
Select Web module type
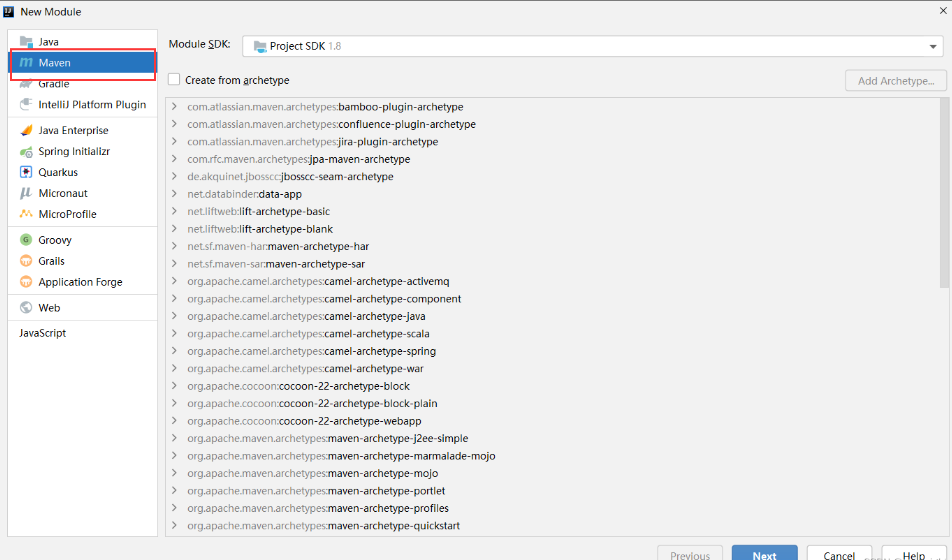pos(83,307)
